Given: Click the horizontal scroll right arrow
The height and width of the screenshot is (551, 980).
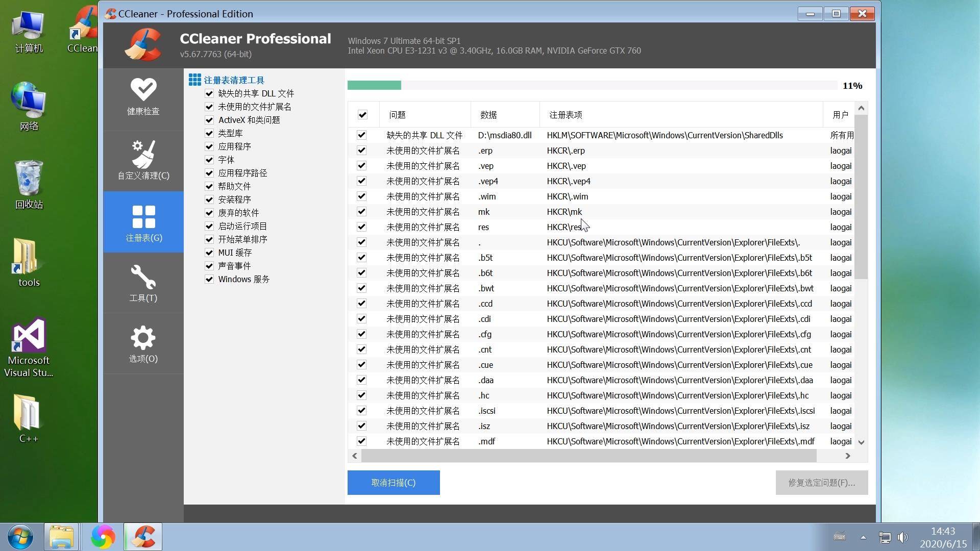Looking at the screenshot, I should click(848, 456).
